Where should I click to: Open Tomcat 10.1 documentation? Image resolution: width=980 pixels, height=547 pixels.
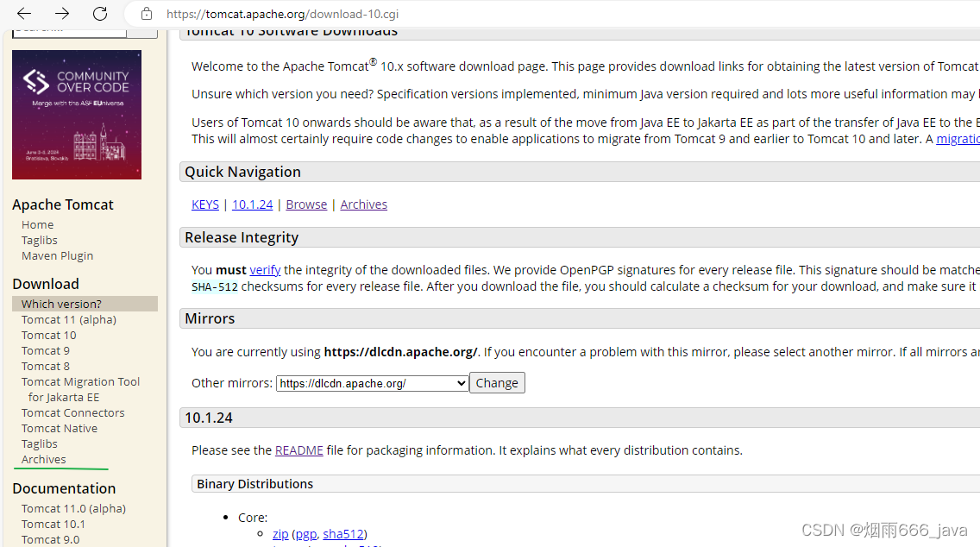(53, 524)
